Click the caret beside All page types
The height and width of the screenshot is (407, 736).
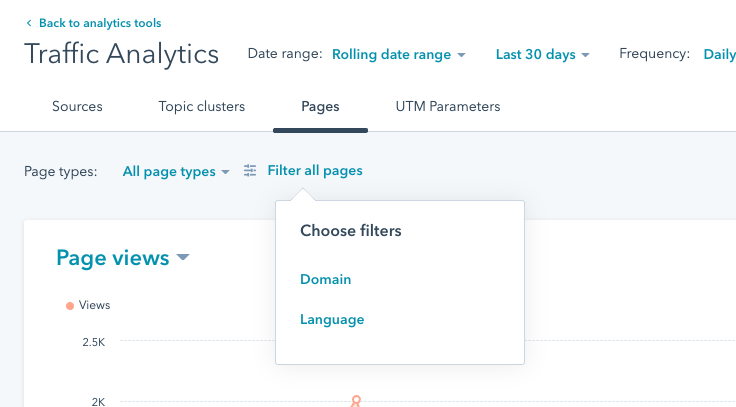(x=226, y=172)
